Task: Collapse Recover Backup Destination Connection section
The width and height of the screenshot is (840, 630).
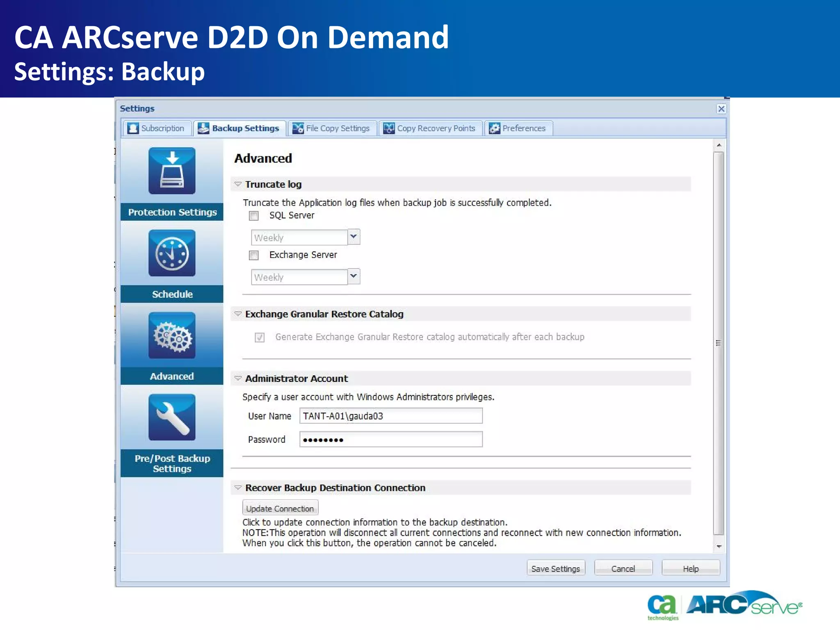Action: tap(238, 488)
